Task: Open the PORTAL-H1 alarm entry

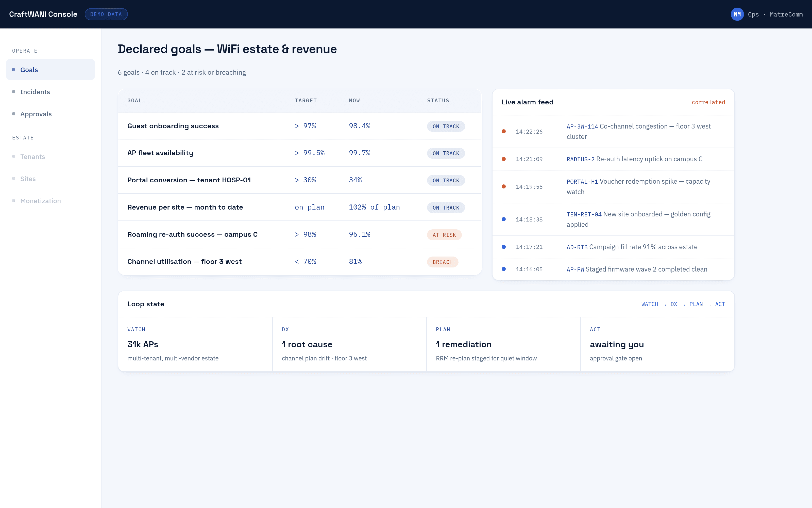Action: 613,186
